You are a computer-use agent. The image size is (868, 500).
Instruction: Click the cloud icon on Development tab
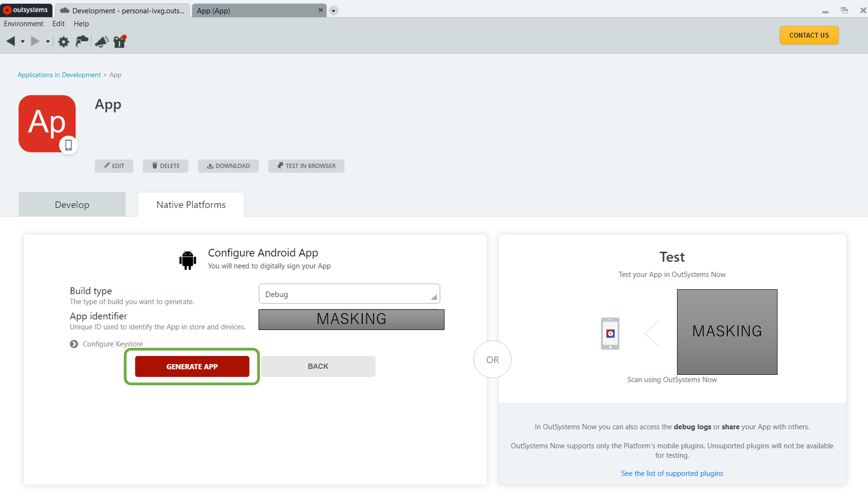(x=65, y=11)
